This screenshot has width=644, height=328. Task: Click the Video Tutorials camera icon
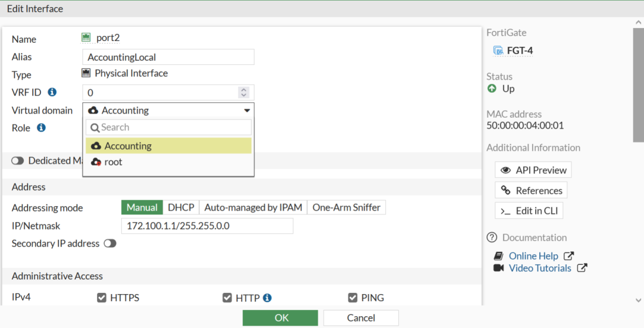(498, 268)
